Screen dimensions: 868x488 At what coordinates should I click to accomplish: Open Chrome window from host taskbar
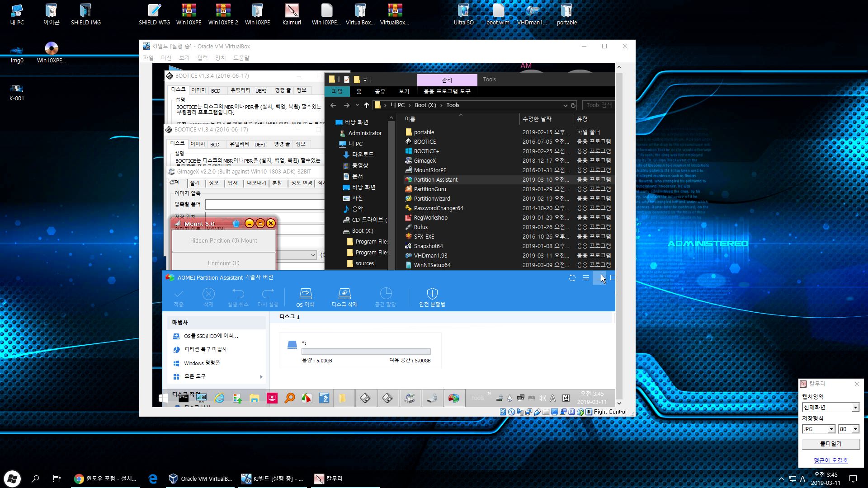point(105,479)
